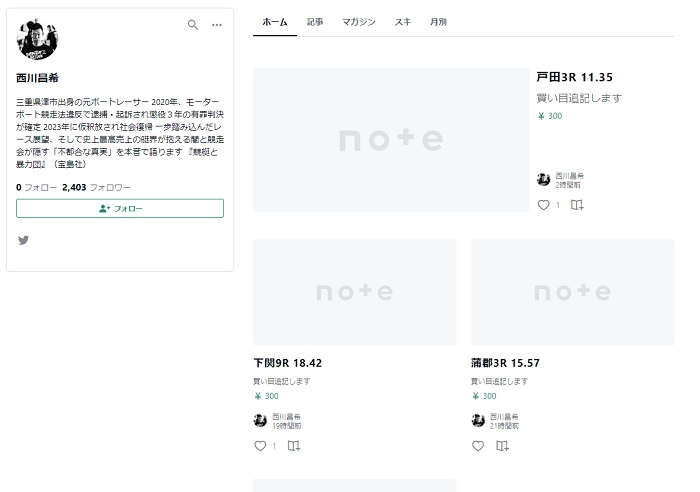Like the 下関9R 18.42 article
The image size is (700, 492).
point(260,446)
